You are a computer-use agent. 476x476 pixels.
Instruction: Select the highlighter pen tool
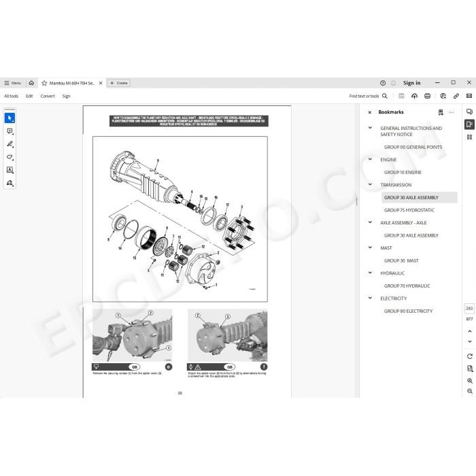[10, 144]
